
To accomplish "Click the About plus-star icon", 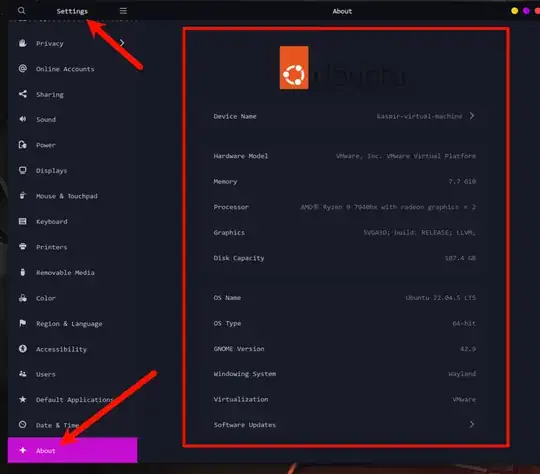I will click(23, 450).
